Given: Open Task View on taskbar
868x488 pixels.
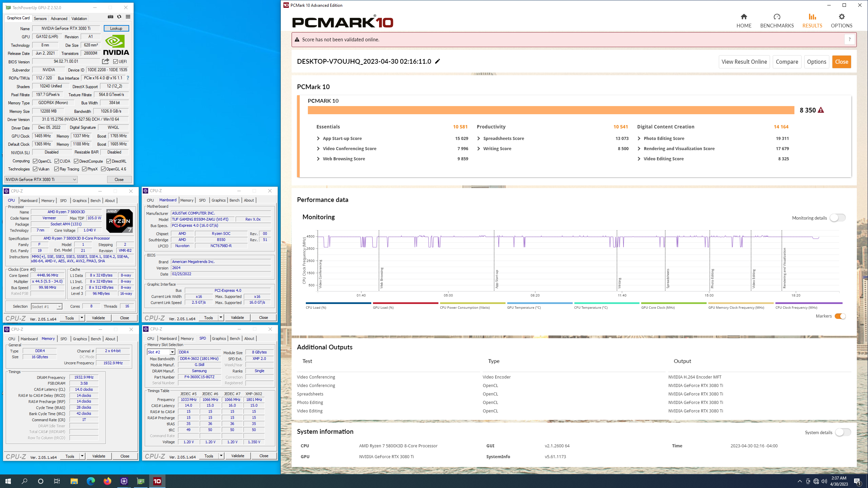Looking at the screenshot, I should click(57, 481).
